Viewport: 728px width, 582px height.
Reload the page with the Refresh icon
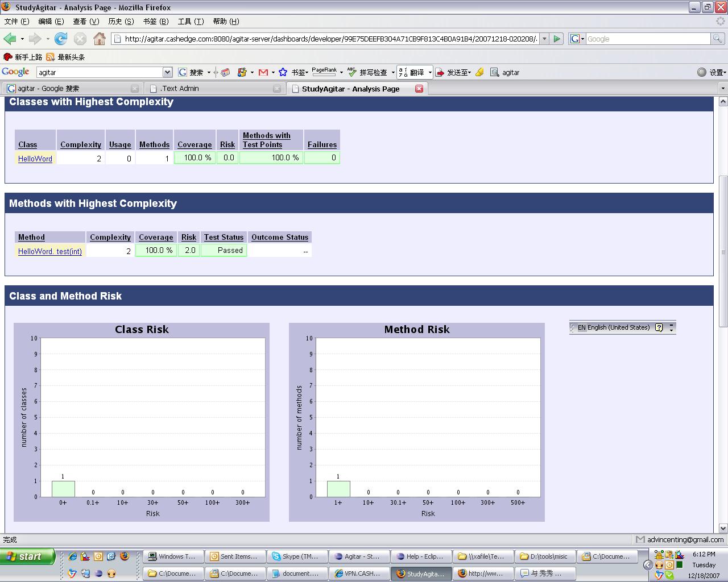point(61,39)
